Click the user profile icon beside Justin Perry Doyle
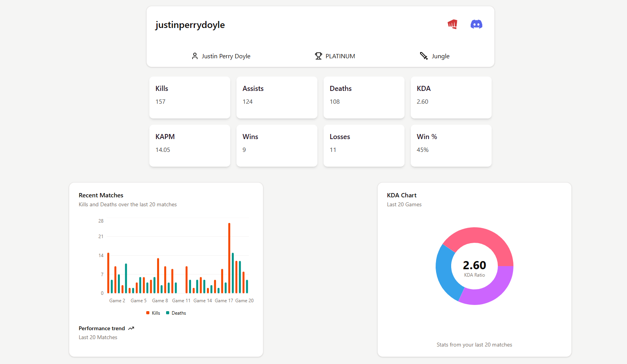The width and height of the screenshot is (627, 364). coord(194,56)
